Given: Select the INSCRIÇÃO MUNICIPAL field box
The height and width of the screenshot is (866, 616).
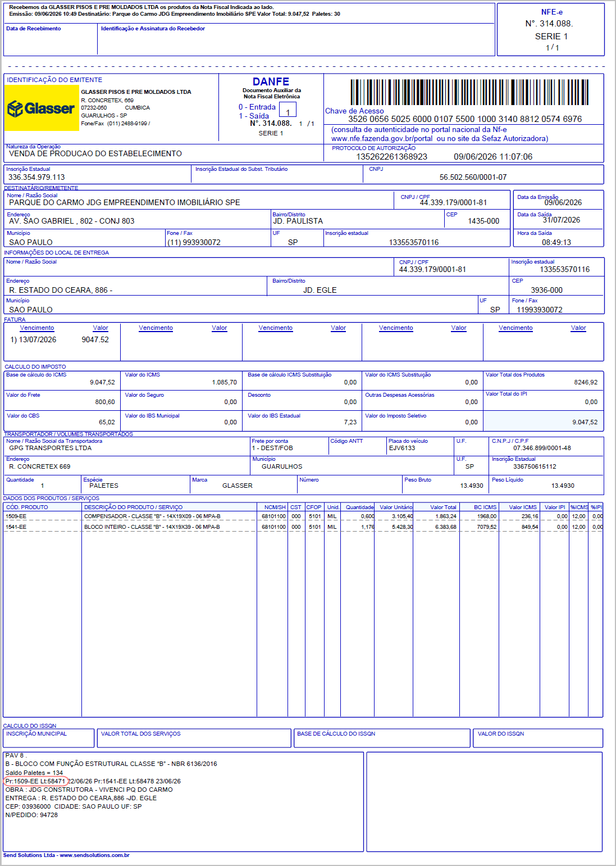Looking at the screenshot, I should (x=49, y=738).
